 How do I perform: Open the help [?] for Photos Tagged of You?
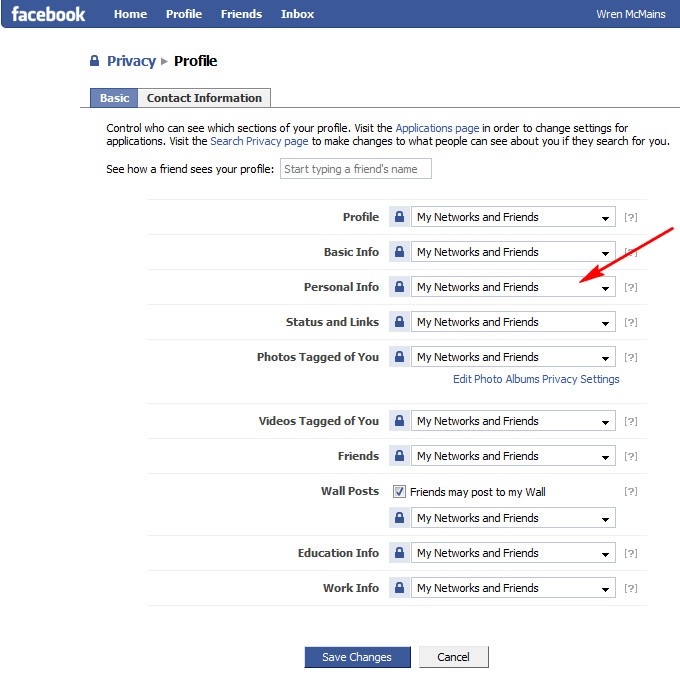click(631, 357)
